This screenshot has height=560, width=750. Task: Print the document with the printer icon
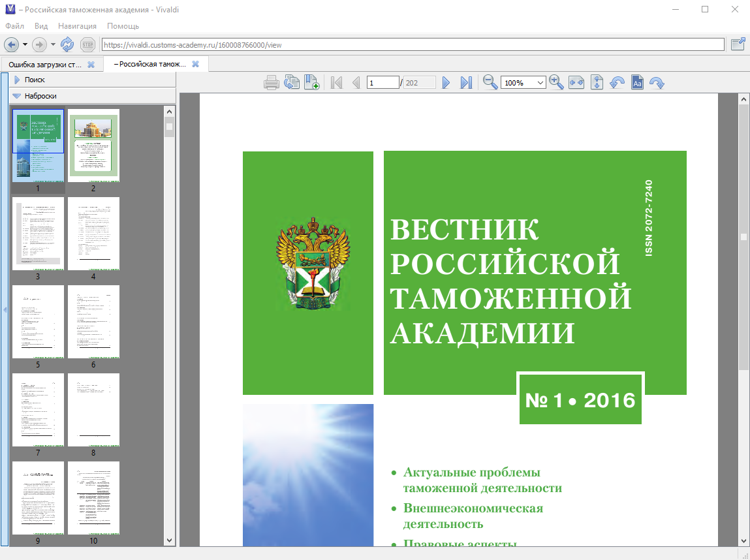(x=271, y=83)
